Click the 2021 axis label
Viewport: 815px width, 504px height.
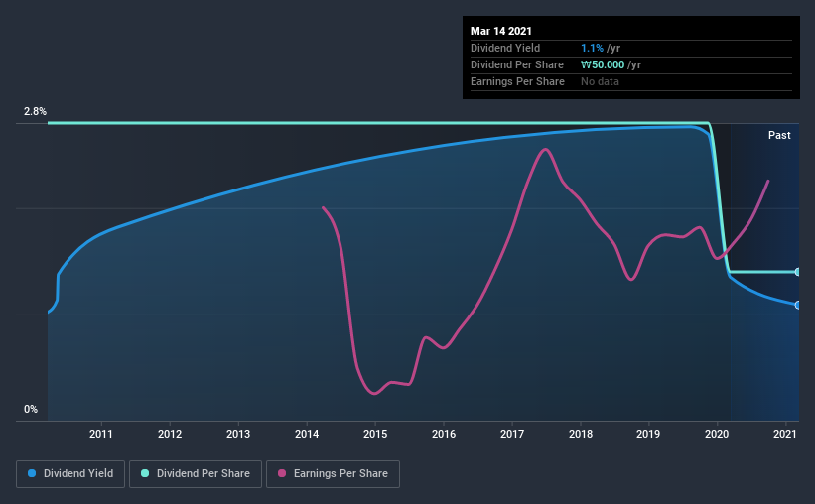785,434
